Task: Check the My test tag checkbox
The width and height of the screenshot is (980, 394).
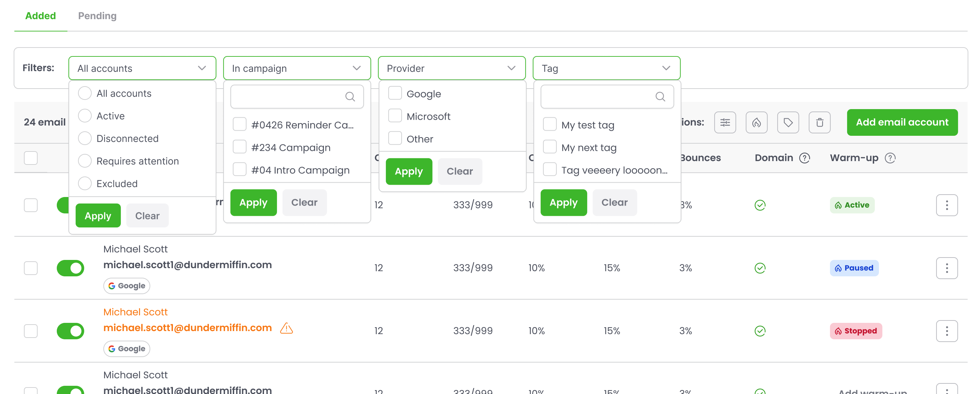Action: point(550,124)
